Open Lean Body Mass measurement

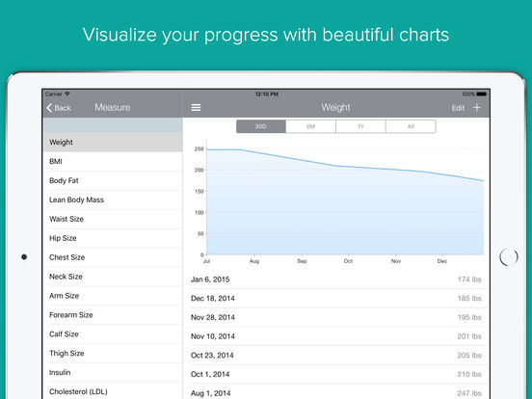(x=113, y=199)
